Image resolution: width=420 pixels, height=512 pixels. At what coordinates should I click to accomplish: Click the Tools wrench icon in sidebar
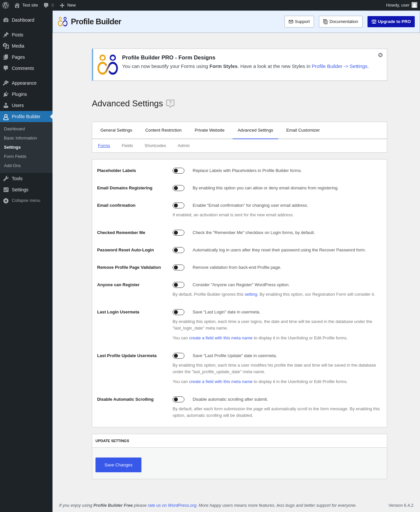pos(6,179)
